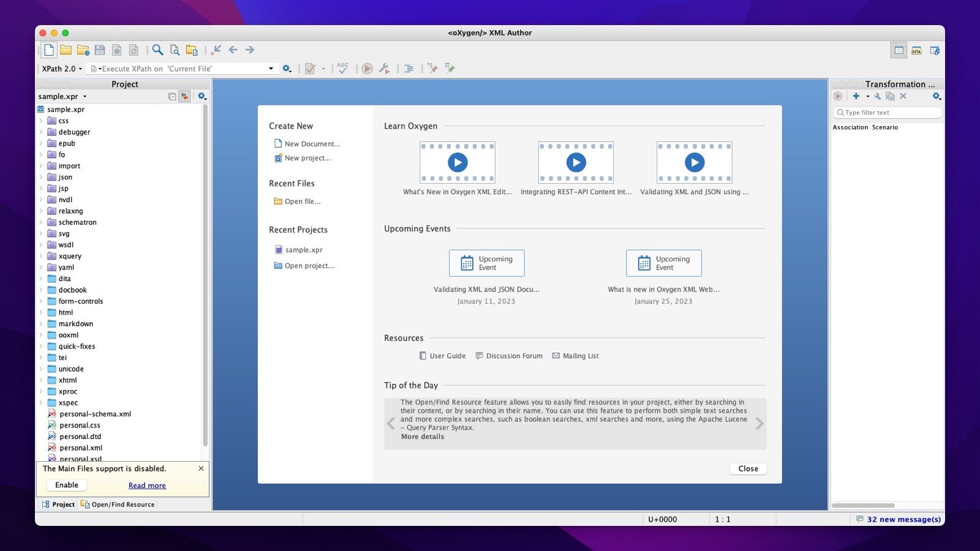Open the Read more link
The image size is (980, 551).
pyautogui.click(x=147, y=485)
